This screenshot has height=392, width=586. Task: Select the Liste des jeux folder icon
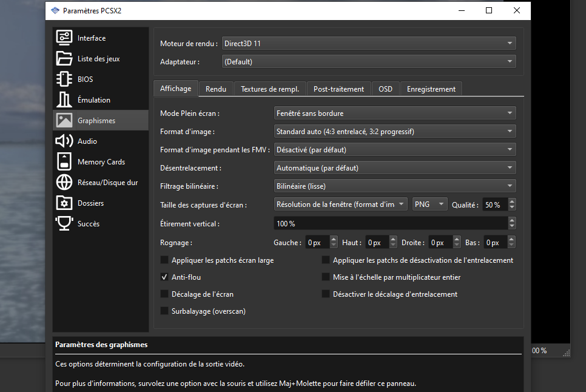click(x=64, y=59)
